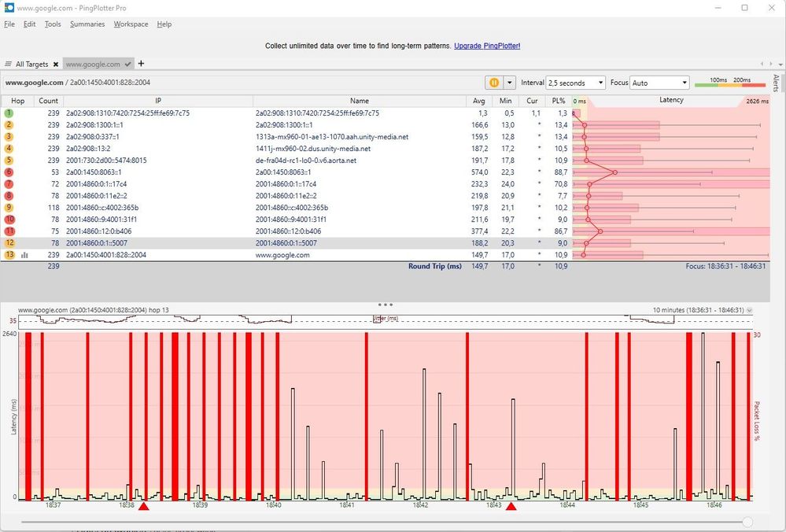Click IP 2a00:1450:8063::1 in hop 6
Viewport: 786px width, 532px height.
tap(94, 172)
